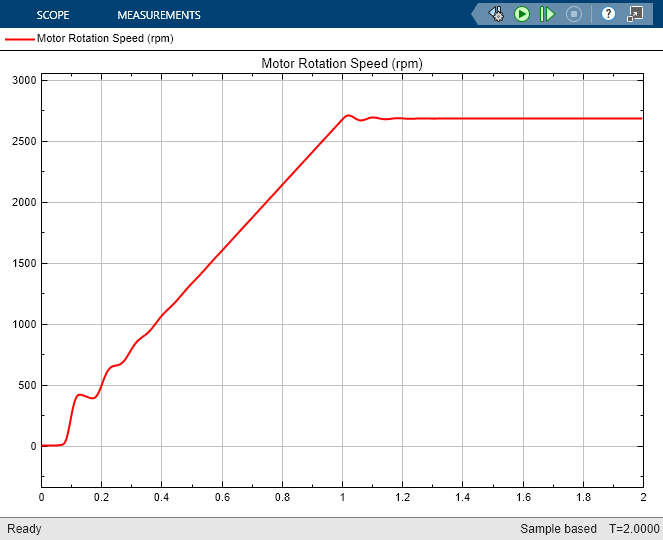The width and height of the screenshot is (663, 540).
Task: Click the Ready status text
Action: click(x=24, y=529)
